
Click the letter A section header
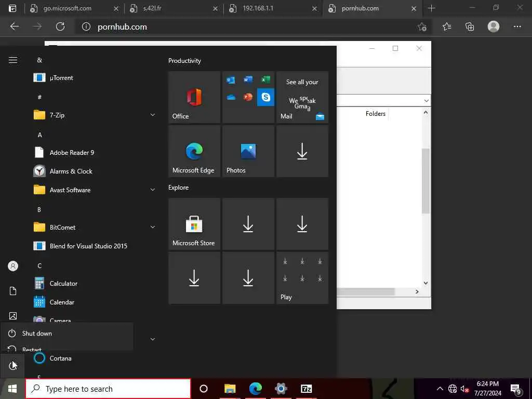pos(39,135)
